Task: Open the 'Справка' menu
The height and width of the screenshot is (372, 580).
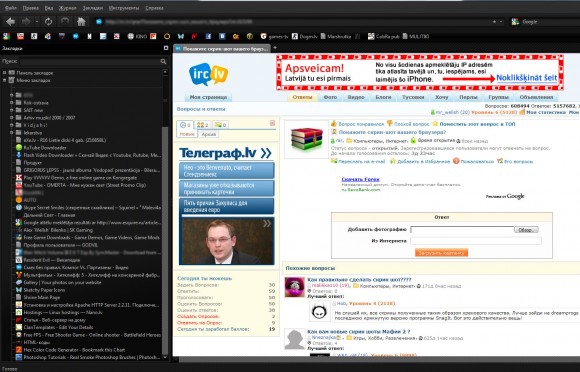Action: click(154, 8)
